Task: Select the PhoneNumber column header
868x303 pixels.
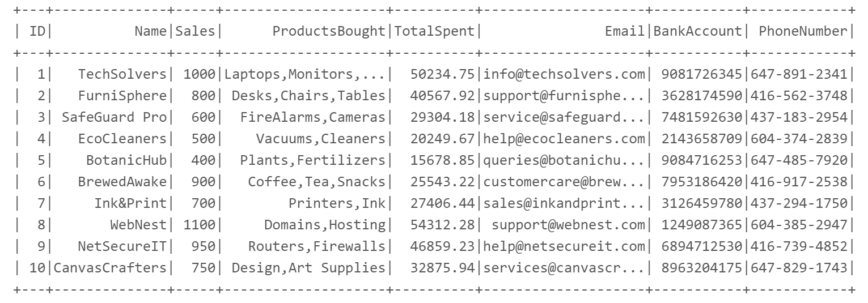Action: point(804,32)
